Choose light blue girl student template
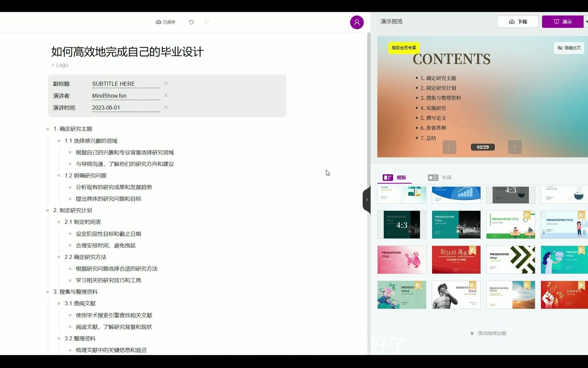588x368 pixels. pyautogui.click(x=564, y=225)
